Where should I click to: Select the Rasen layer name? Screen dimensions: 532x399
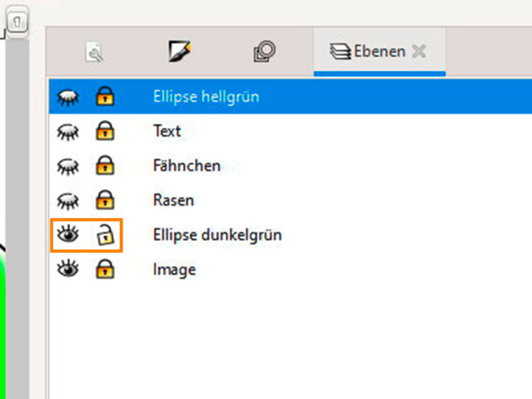click(173, 200)
